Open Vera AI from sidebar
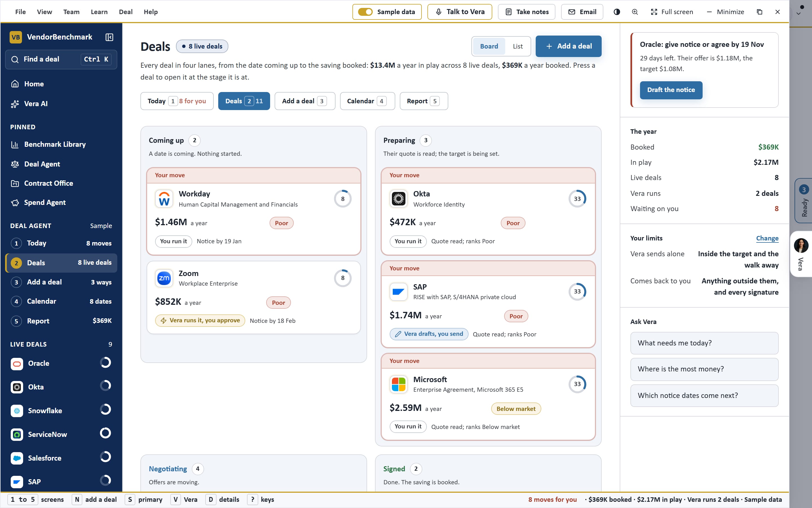This screenshot has width=812, height=508. 61,104
